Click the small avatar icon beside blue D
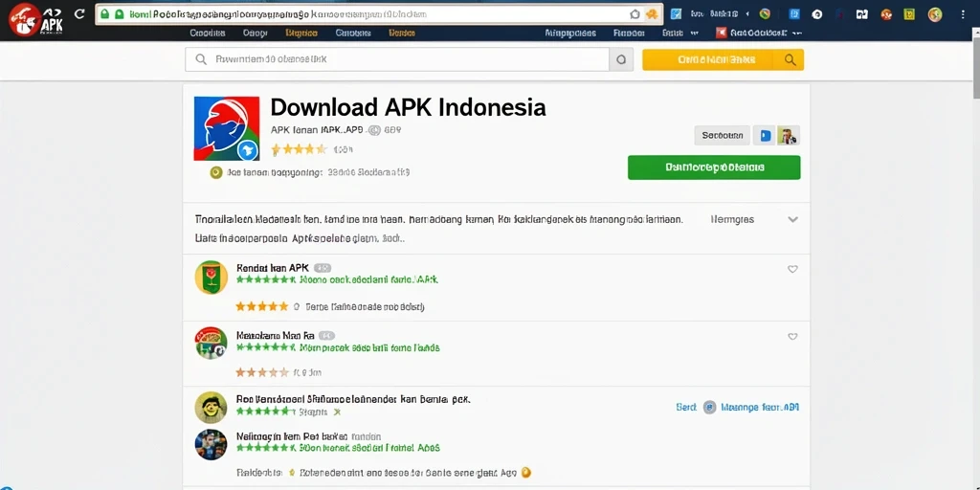980x490 pixels. point(789,135)
